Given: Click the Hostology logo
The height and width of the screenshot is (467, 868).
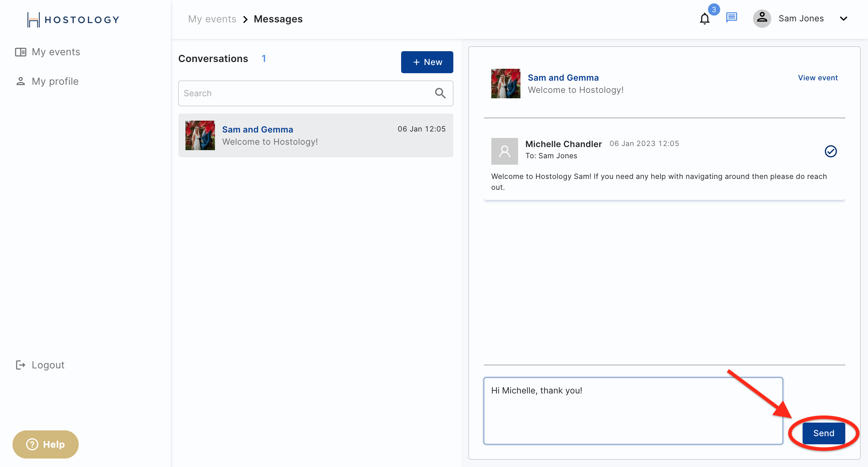Looking at the screenshot, I should (73, 20).
